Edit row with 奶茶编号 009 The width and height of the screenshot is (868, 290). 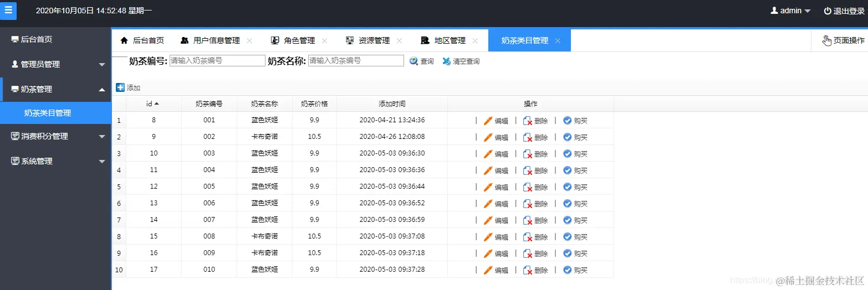point(496,253)
